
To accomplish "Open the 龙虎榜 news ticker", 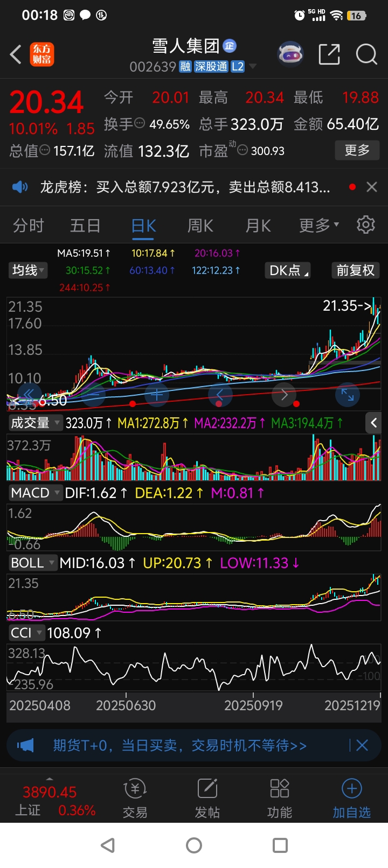I will pyautogui.click(x=185, y=187).
